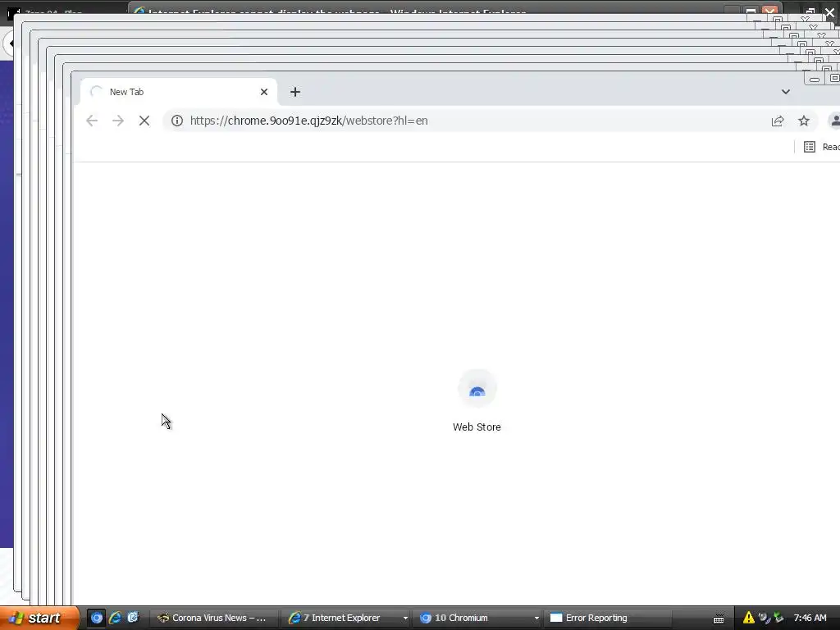The image size is (840, 630).
Task: View site information icon in address bar
Action: [177, 121]
